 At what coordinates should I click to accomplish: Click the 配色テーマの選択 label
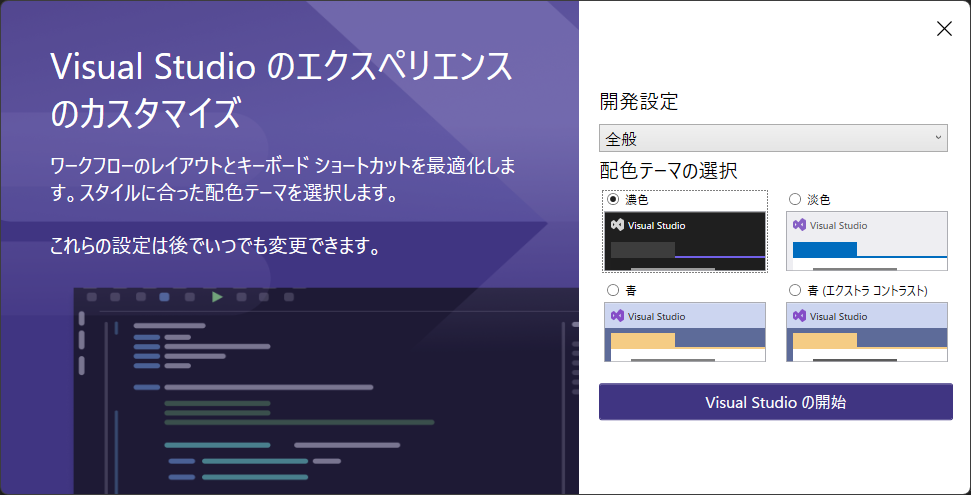pos(668,170)
